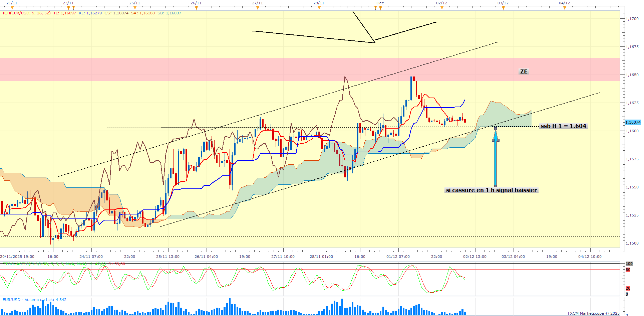
Task: Click the 23/11 date label on top axis
Action: (x=68, y=3)
